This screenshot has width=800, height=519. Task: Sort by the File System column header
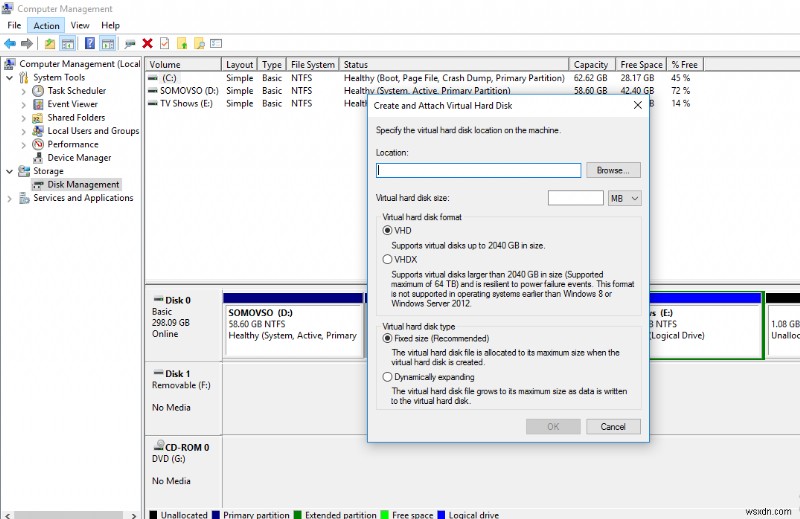coord(312,64)
